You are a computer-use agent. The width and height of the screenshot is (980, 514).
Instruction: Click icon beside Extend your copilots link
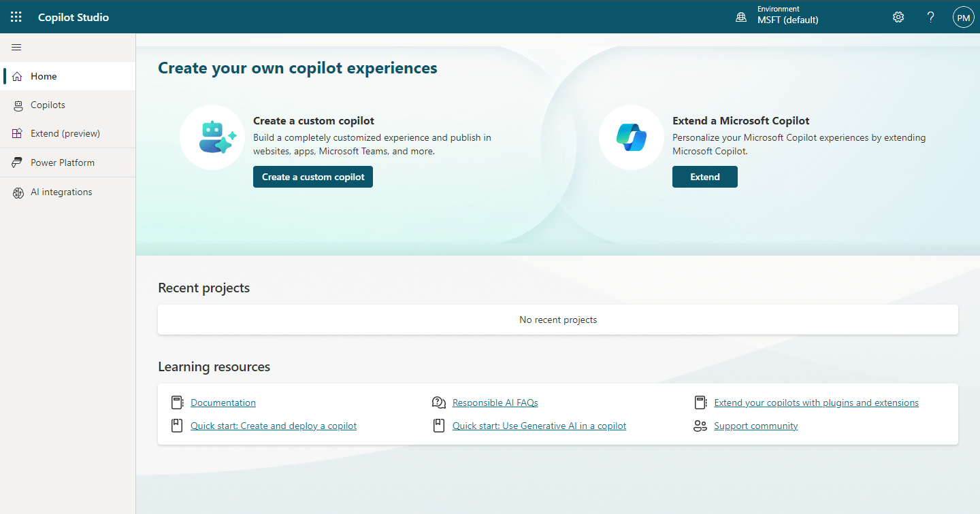(700, 402)
